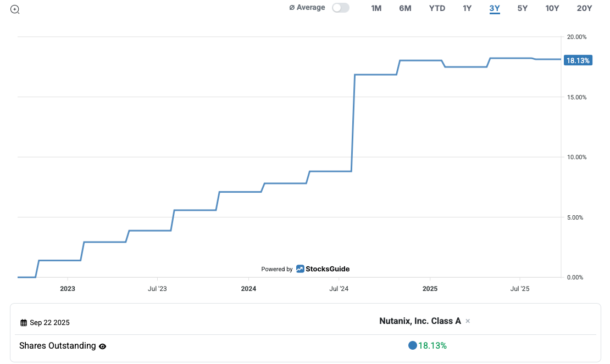This screenshot has height=364, width=610.
Task: Click the 18.13% value label on chart
Action: coord(578,60)
